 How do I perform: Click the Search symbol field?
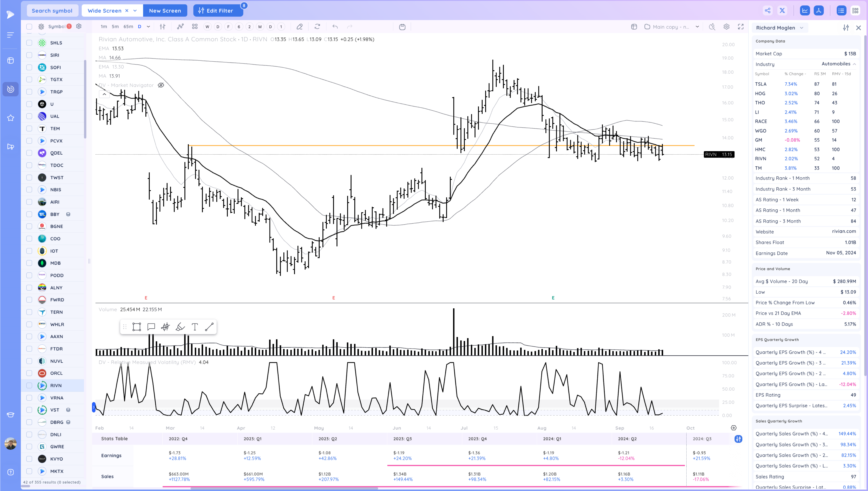click(x=52, y=10)
